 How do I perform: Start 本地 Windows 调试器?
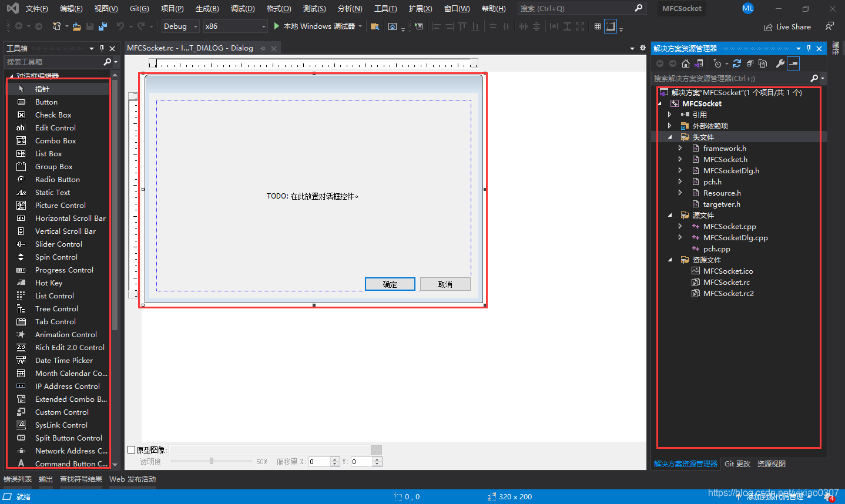click(x=317, y=26)
